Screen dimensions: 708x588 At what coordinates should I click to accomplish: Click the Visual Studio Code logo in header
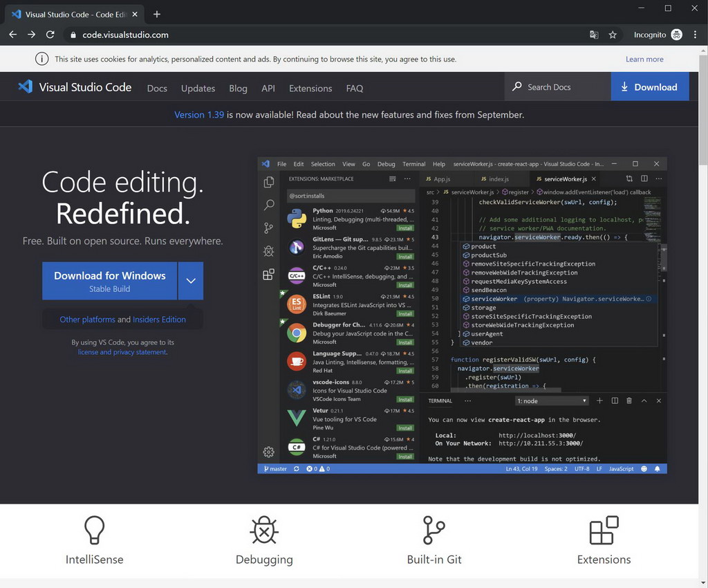click(x=26, y=86)
